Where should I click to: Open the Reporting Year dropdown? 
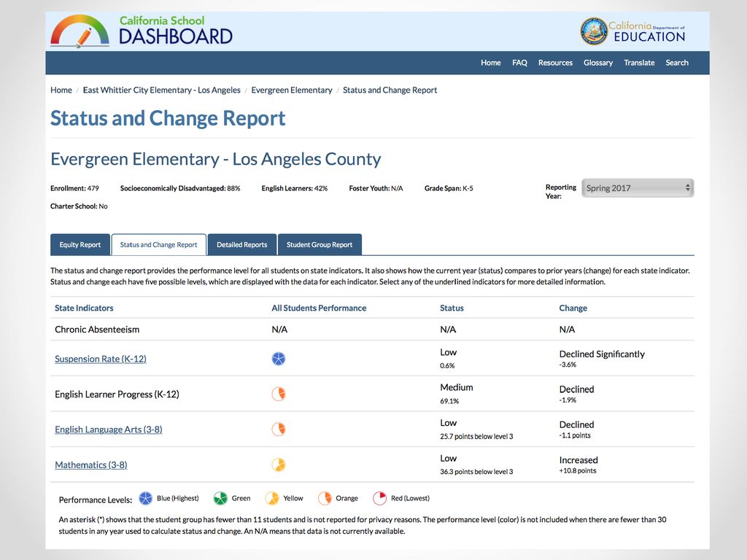638,188
